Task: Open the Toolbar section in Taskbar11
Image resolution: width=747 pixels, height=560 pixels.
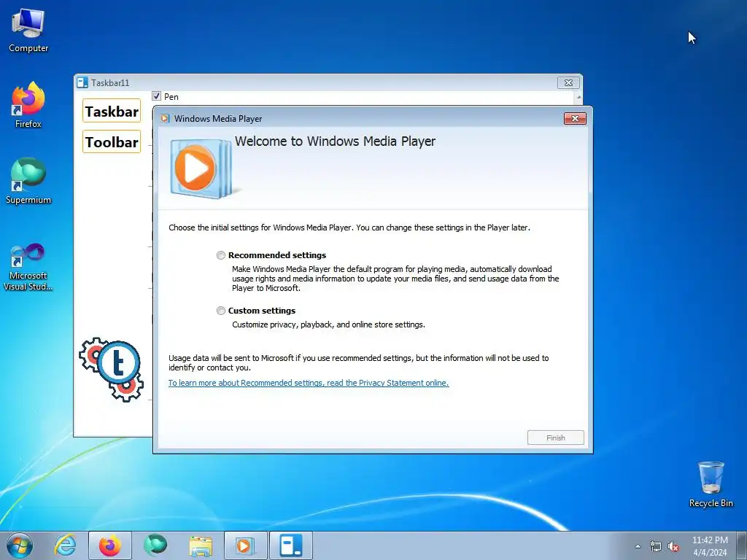Action: click(112, 142)
